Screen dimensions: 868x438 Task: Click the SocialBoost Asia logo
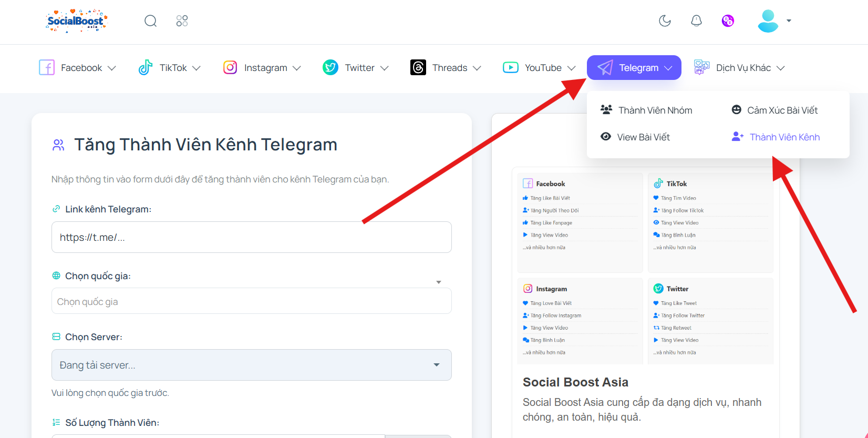pos(77,21)
